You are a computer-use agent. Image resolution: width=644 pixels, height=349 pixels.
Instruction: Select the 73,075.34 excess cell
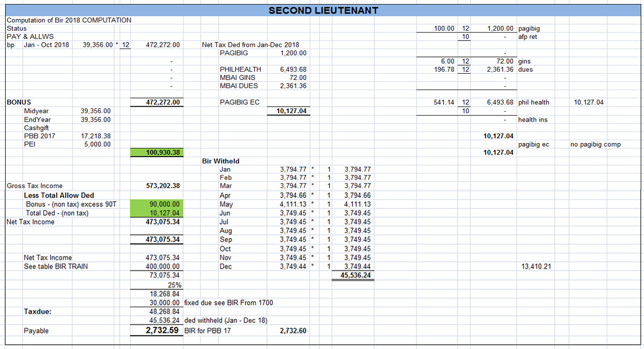point(165,275)
